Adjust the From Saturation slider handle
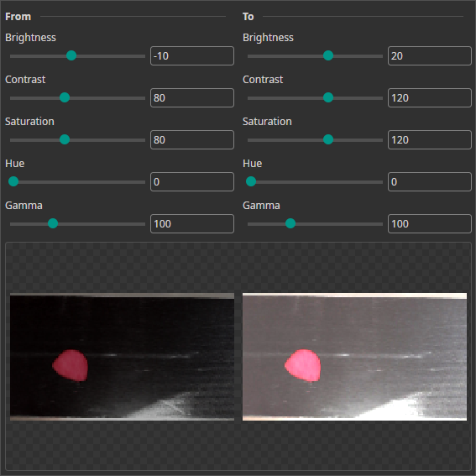The width and height of the screenshot is (476, 476). (x=65, y=139)
